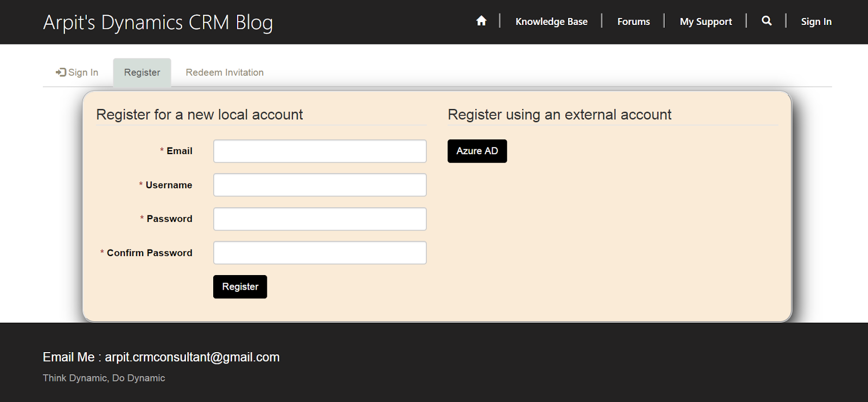The image size is (868, 402).
Task: Click the sign-in arrow icon on tab
Action: [61, 72]
